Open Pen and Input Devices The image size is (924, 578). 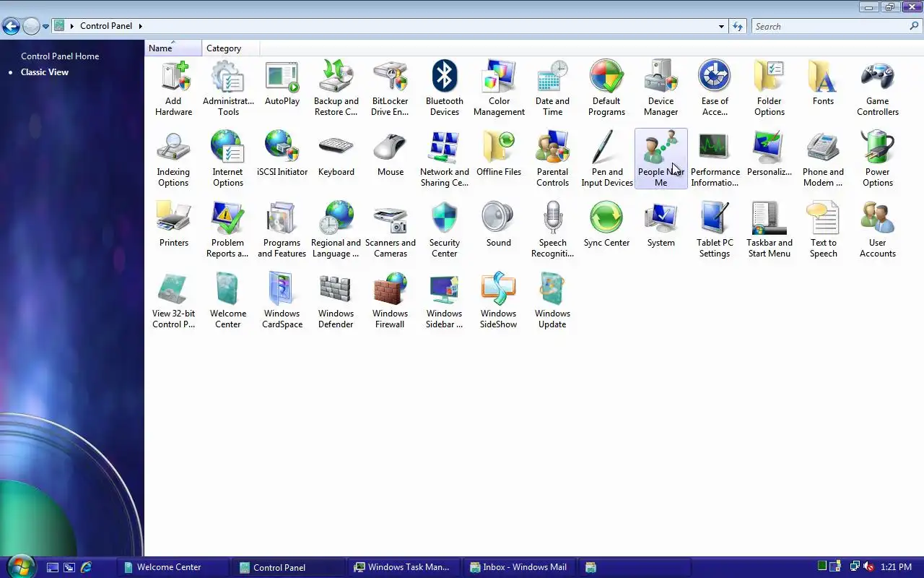point(607,160)
